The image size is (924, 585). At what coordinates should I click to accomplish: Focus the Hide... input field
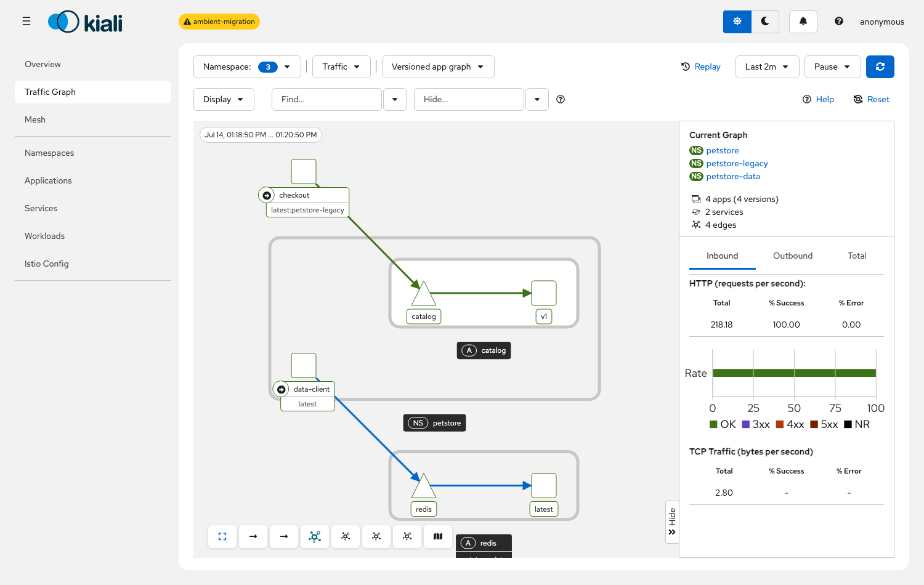click(469, 99)
